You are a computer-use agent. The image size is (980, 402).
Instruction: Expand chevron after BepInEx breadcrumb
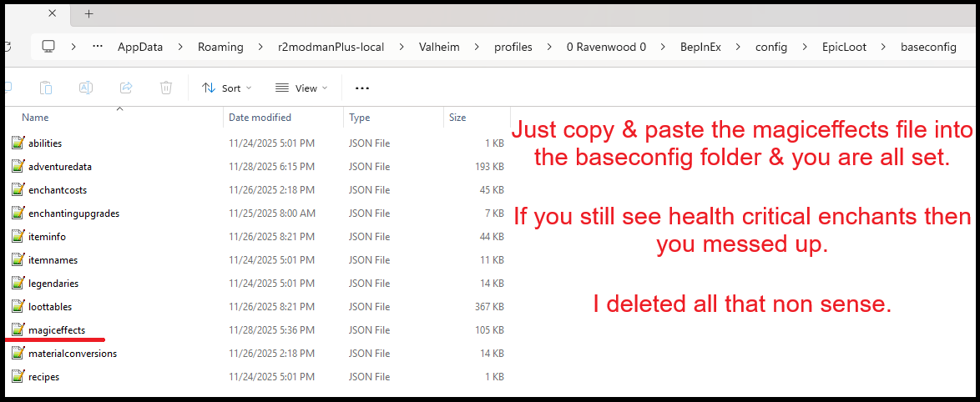(739, 47)
